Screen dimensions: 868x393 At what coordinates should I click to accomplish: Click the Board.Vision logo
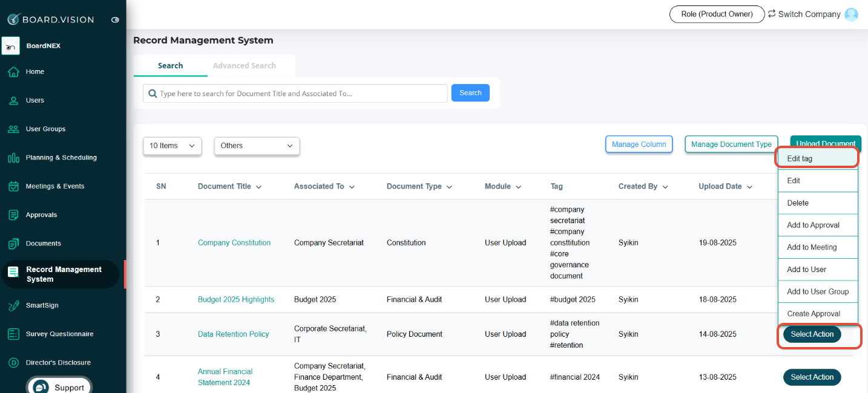click(51, 19)
